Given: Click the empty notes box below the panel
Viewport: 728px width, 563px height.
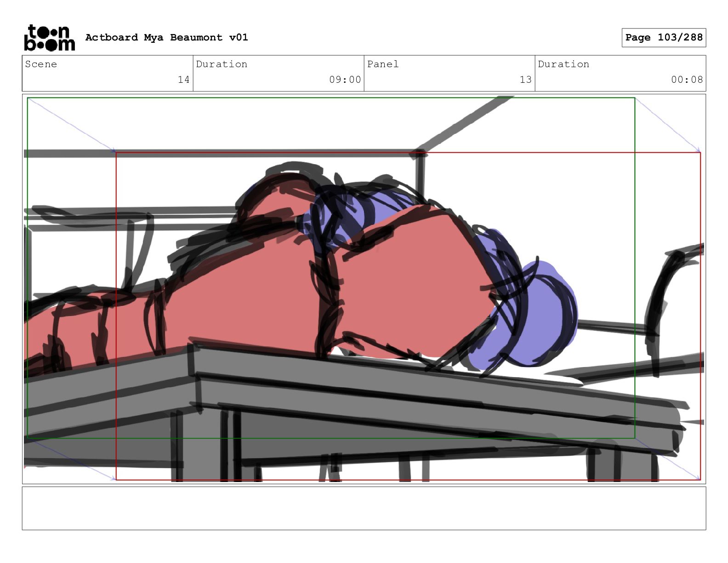Looking at the screenshot, I should click(x=364, y=508).
